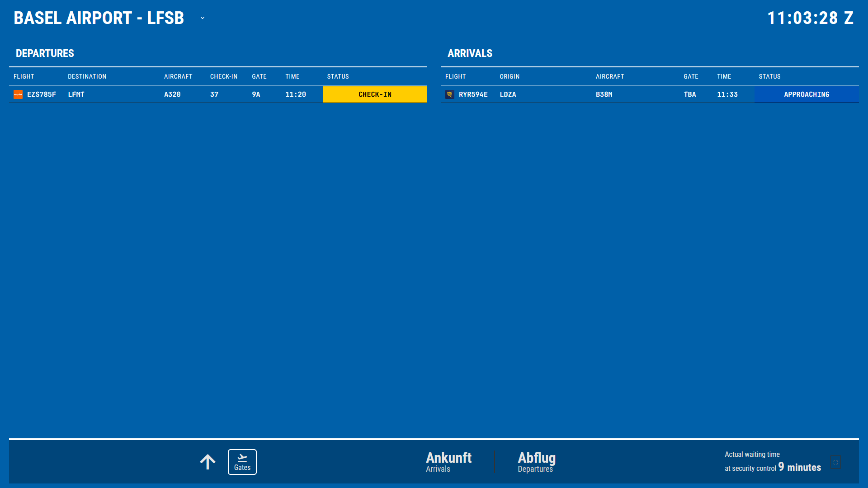868x488 pixels.
Task: Click the APPROACHING status badge
Action: click(x=807, y=94)
